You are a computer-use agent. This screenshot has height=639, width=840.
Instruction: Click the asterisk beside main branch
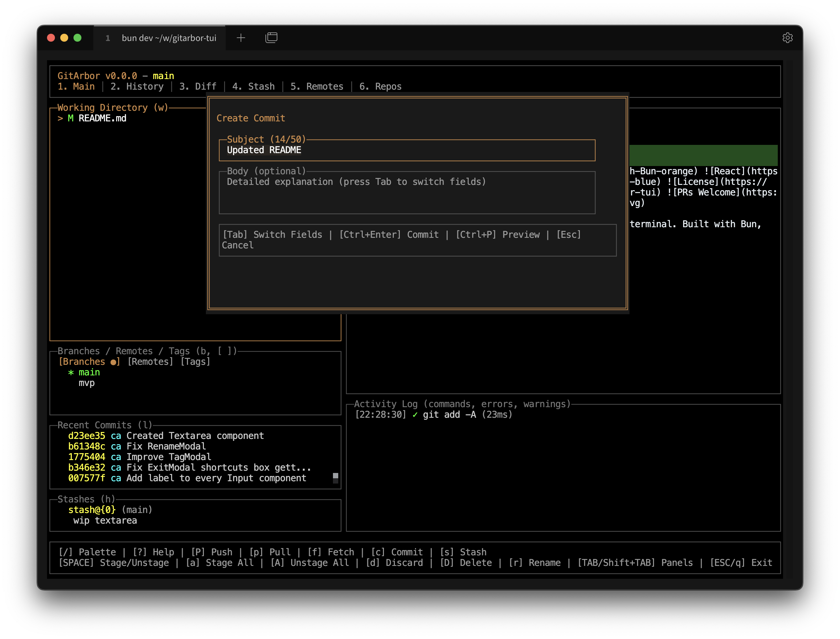coord(71,372)
